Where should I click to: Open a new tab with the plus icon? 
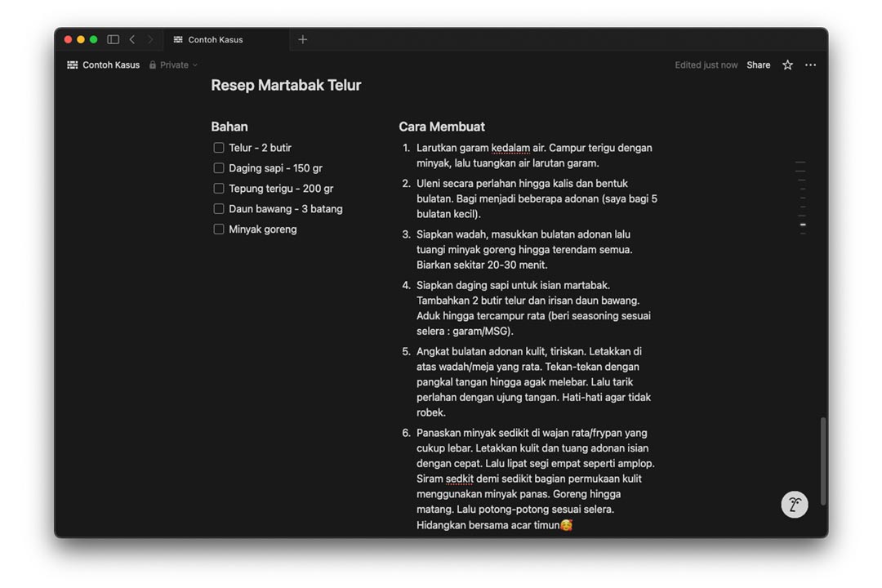point(303,39)
